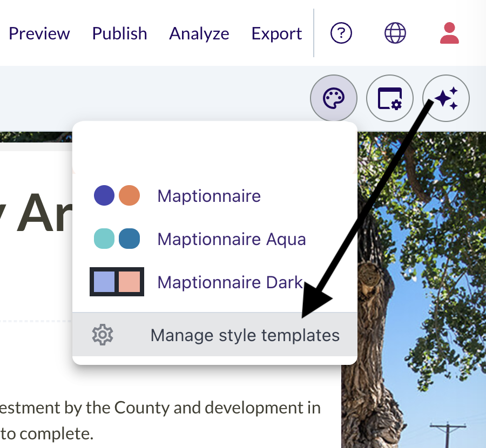This screenshot has width=486, height=448.
Task: Click the teal and blue Aqua swatch
Action: (117, 239)
